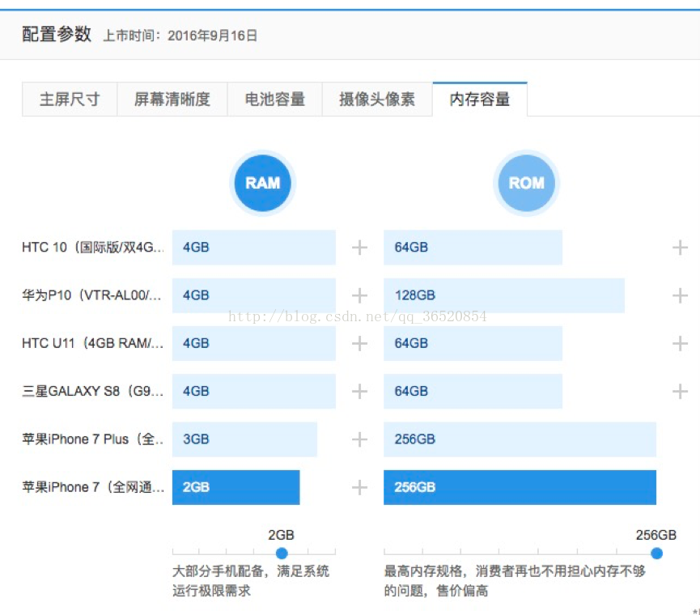
Task: Open the 屏幕清晰度 tab
Action: click(x=172, y=99)
